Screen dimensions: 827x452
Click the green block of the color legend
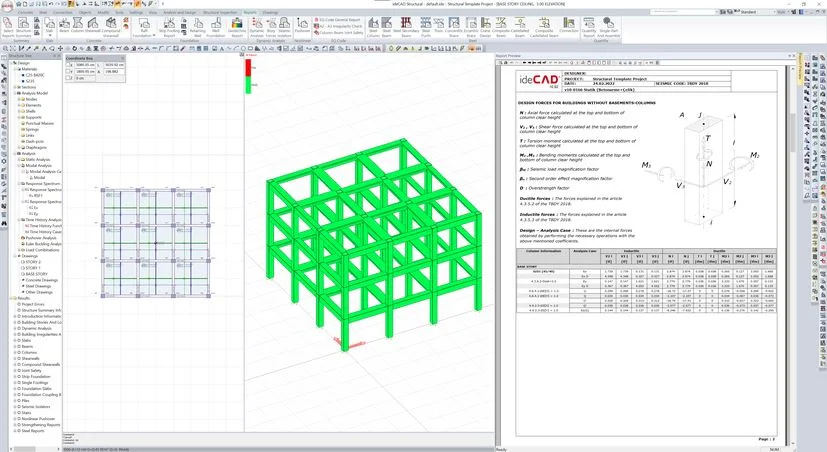(248, 85)
